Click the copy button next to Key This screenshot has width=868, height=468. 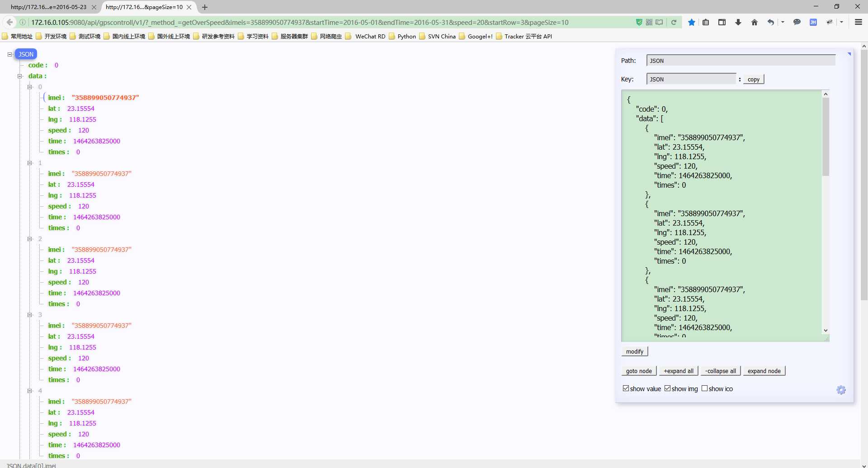(754, 79)
